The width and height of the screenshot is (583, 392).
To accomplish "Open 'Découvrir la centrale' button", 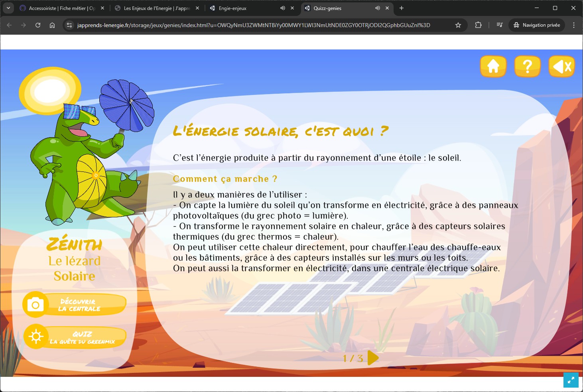I will point(75,305).
